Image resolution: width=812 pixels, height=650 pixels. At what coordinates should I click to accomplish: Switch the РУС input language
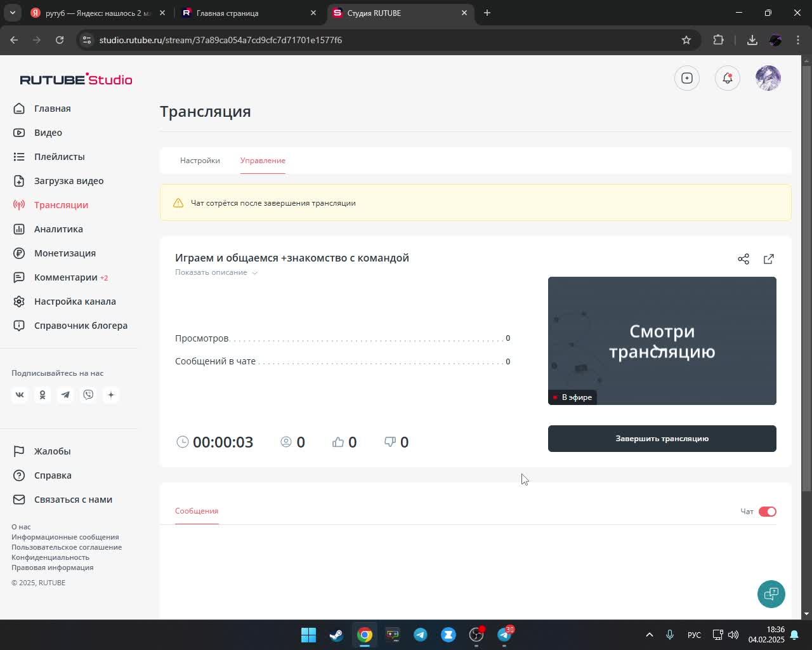pyautogui.click(x=694, y=635)
